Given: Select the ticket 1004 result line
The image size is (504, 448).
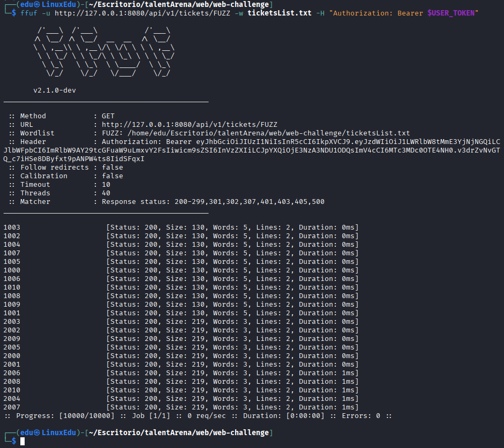Looking at the screenshot, I should (181, 245).
